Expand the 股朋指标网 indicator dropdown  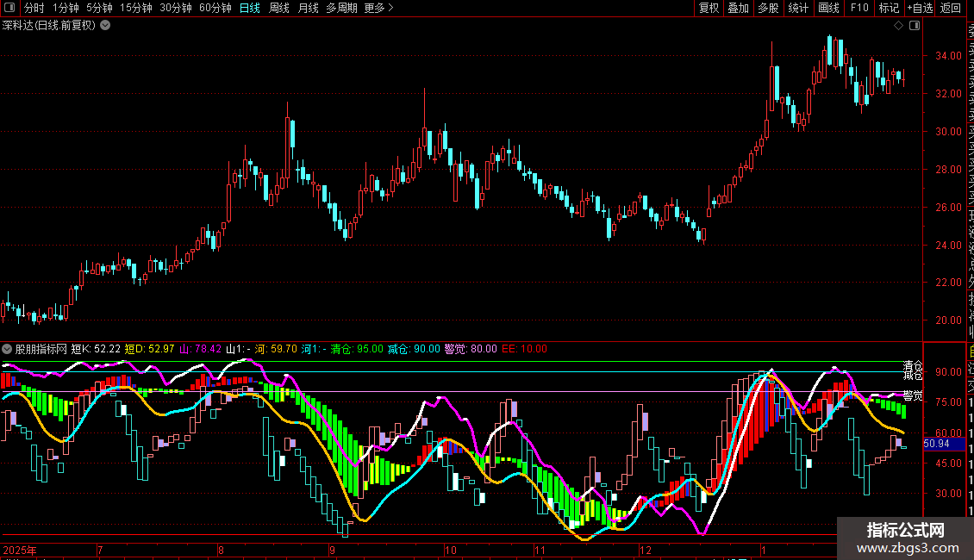point(8,349)
